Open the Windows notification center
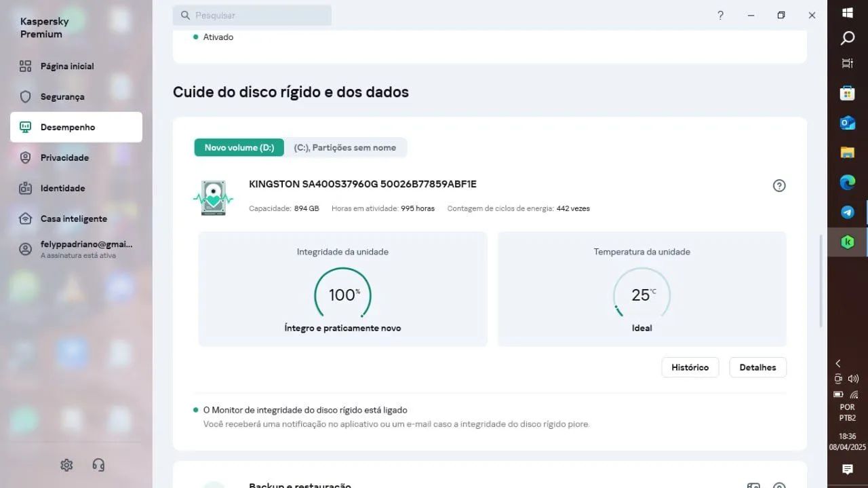Screen dimensions: 868x488 click(848, 469)
